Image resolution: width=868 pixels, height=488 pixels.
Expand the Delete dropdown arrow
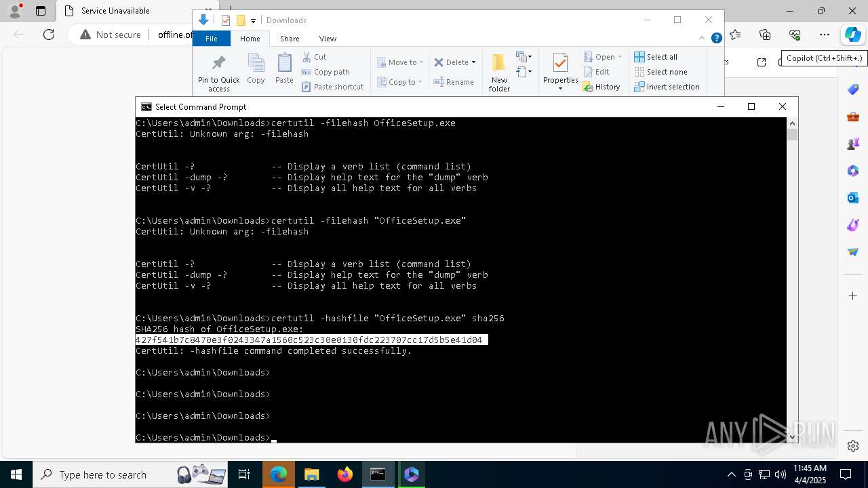[x=473, y=62]
